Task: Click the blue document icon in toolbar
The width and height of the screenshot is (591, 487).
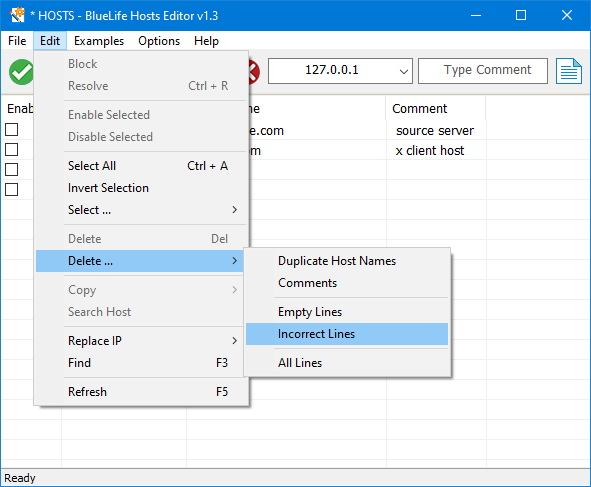Action: click(x=569, y=71)
